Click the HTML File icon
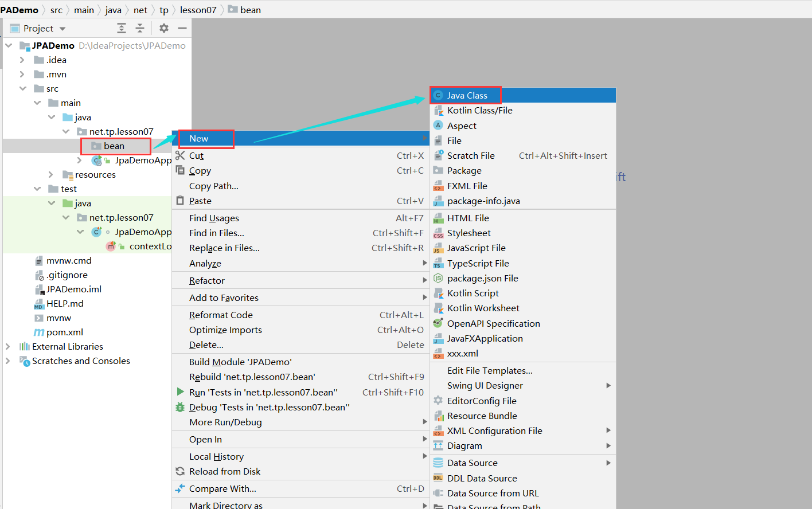Image resolution: width=812 pixels, height=509 pixels. click(x=439, y=218)
